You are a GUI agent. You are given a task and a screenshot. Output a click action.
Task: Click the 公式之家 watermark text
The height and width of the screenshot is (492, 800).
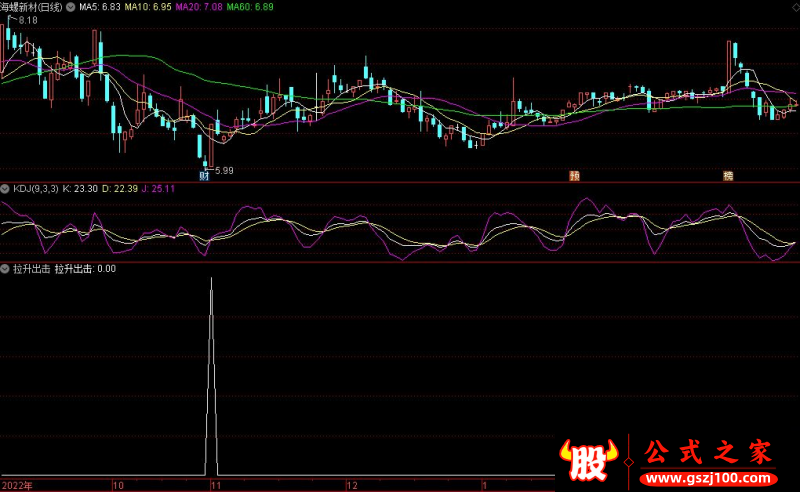click(707, 451)
